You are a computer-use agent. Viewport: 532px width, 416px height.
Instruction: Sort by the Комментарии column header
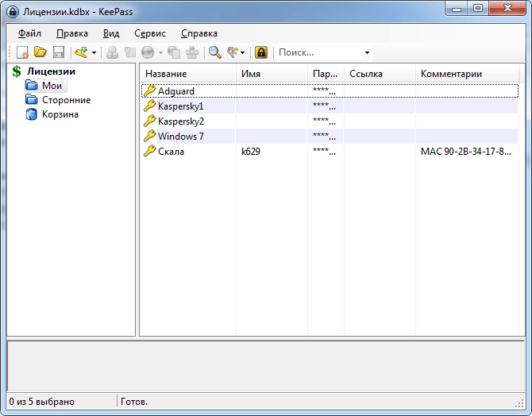point(467,74)
